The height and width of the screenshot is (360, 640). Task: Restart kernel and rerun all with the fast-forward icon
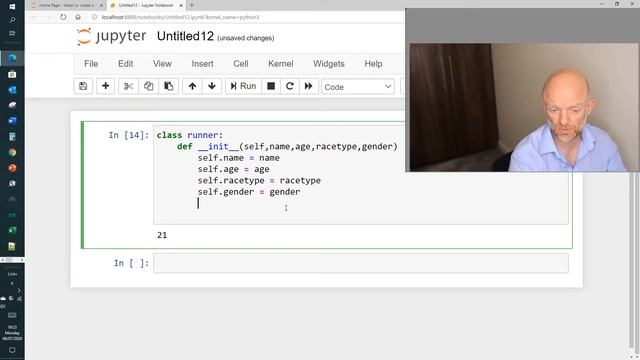point(309,86)
